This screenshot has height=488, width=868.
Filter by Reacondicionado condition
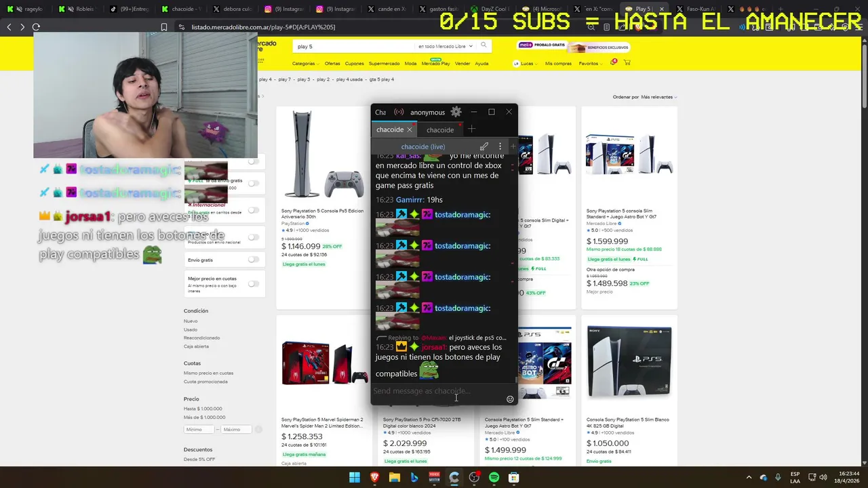201,338
